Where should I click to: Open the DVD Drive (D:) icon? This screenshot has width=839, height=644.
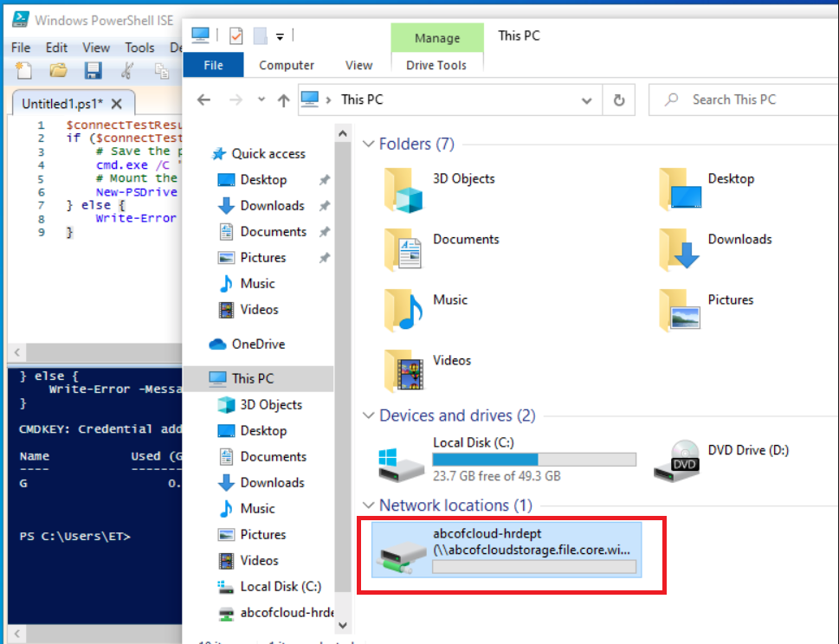click(x=685, y=459)
